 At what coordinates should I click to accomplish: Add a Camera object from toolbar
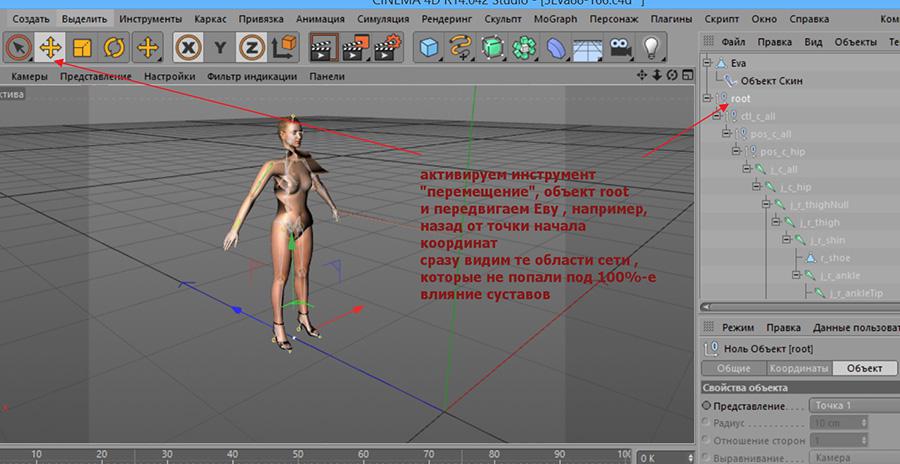(x=621, y=47)
